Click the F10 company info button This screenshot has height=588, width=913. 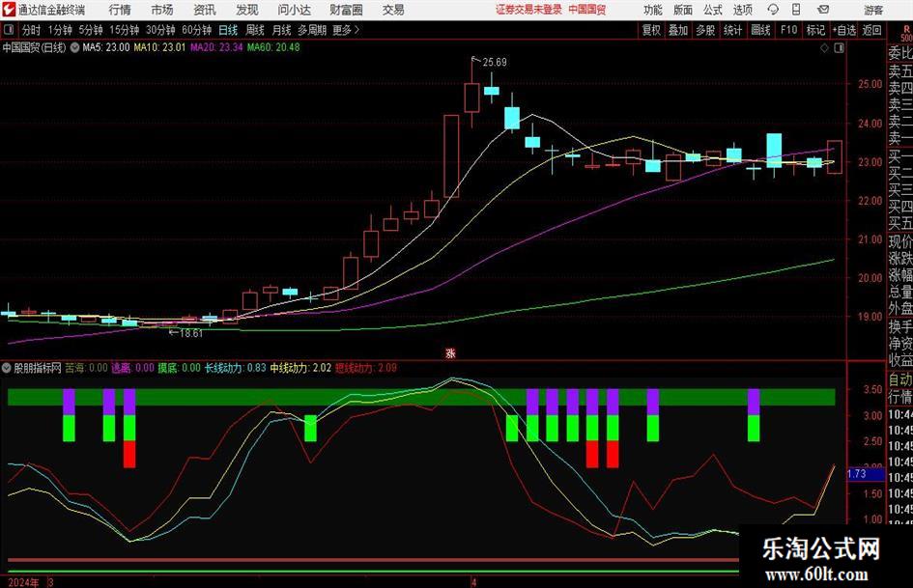pos(789,30)
